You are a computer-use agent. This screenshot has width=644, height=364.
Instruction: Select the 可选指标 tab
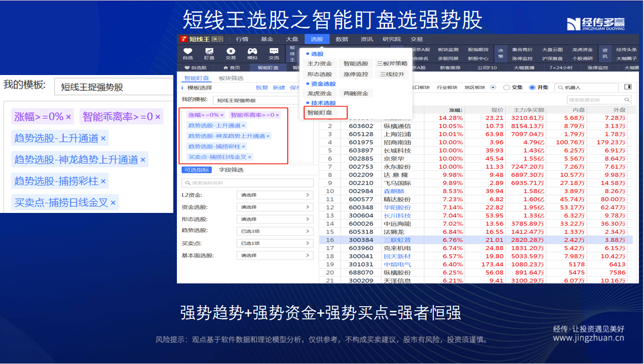[x=197, y=170]
